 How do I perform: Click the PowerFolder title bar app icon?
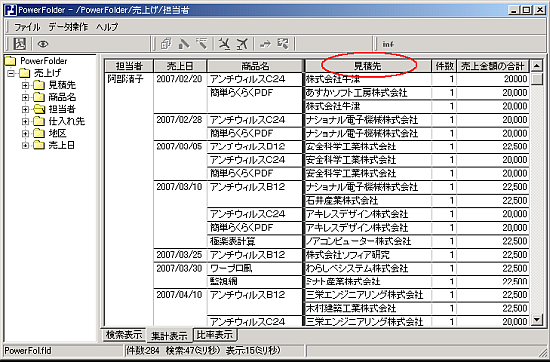10,10
